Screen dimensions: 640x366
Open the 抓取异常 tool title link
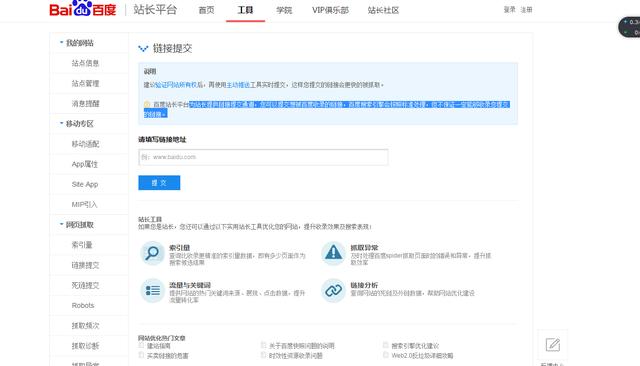click(364, 248)
